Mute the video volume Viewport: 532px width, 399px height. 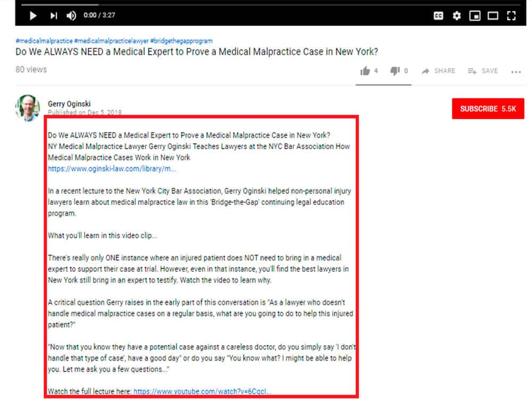point(71,15)
